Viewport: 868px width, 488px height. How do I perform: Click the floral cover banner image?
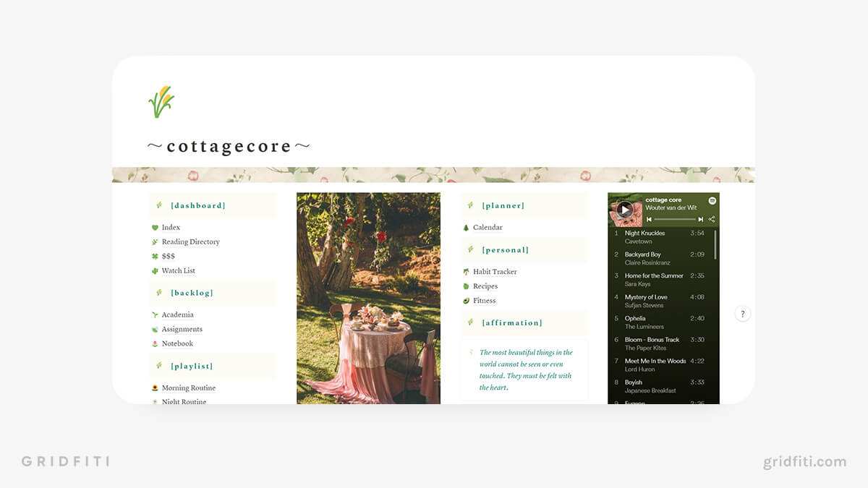tap(433, 175)
